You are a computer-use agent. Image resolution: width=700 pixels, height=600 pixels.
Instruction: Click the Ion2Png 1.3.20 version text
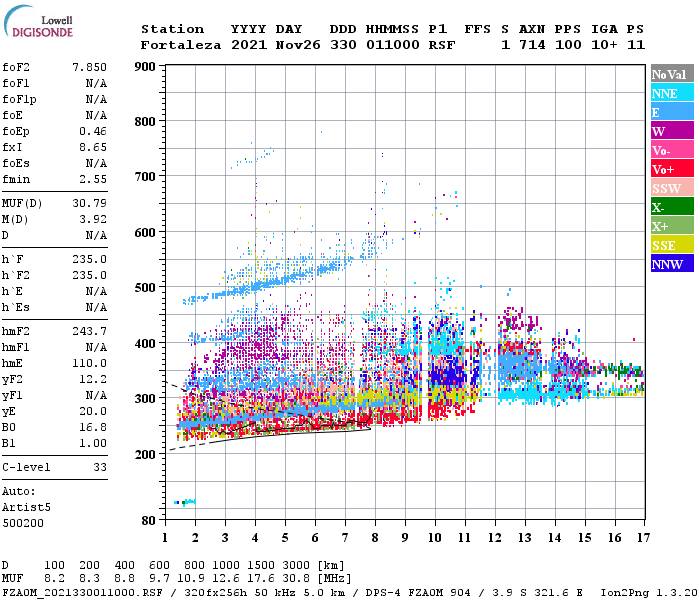[649, 592]
